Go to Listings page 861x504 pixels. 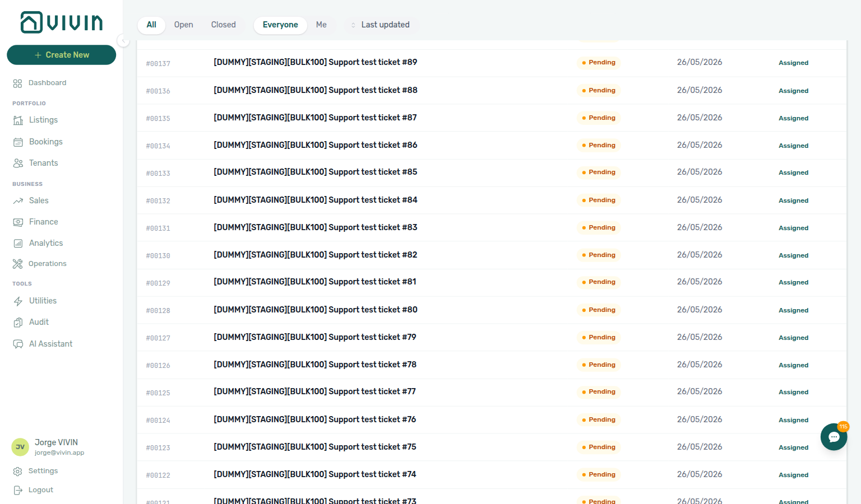coord(43,120)
